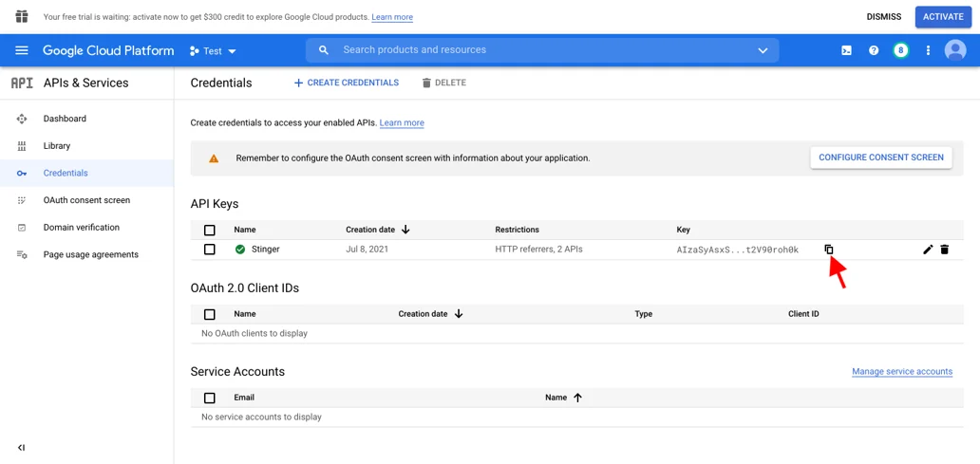Check the Stinger API key checkbox

[209, 250]
